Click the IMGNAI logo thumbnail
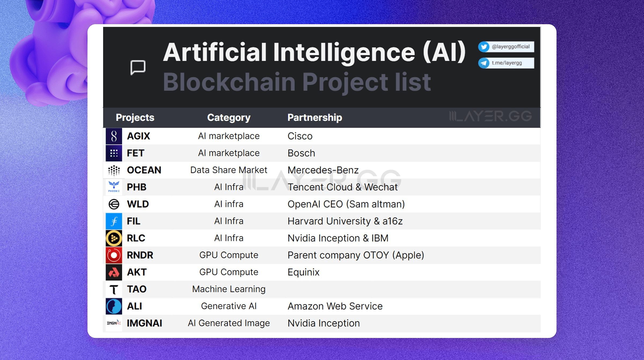 pyautogui.click(x=114, y=323)
